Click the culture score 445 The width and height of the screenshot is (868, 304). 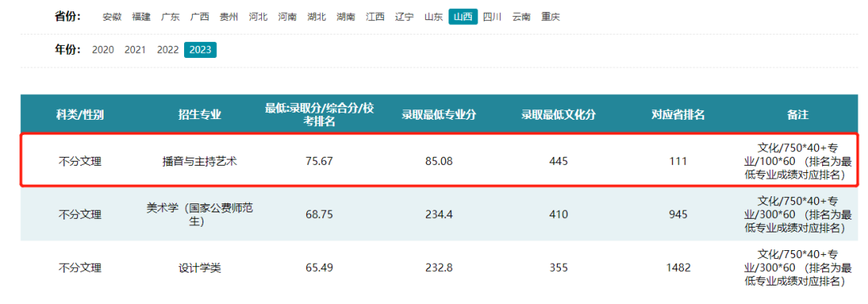(559, 162)
